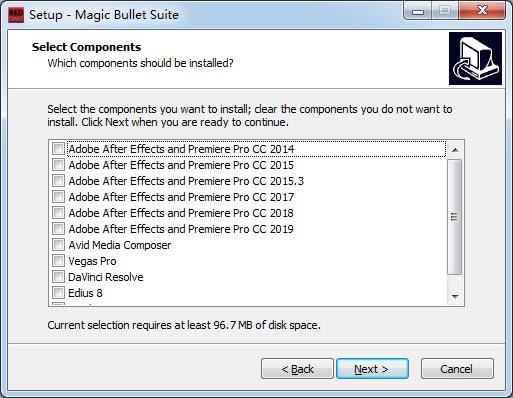This screenshot has width=513, height=398.
Task: Click the component list scrollbar thumb
Action: tap(455, 217)
